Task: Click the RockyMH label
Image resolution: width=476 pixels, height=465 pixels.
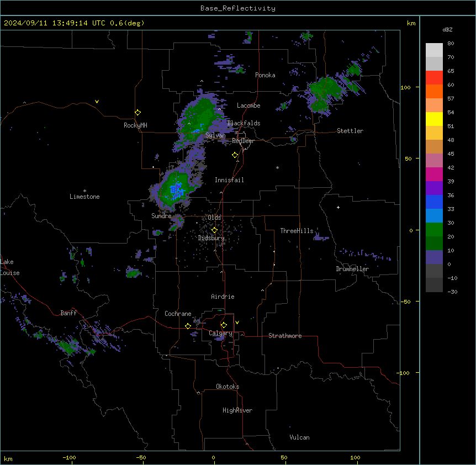Action: pos(135,125)
